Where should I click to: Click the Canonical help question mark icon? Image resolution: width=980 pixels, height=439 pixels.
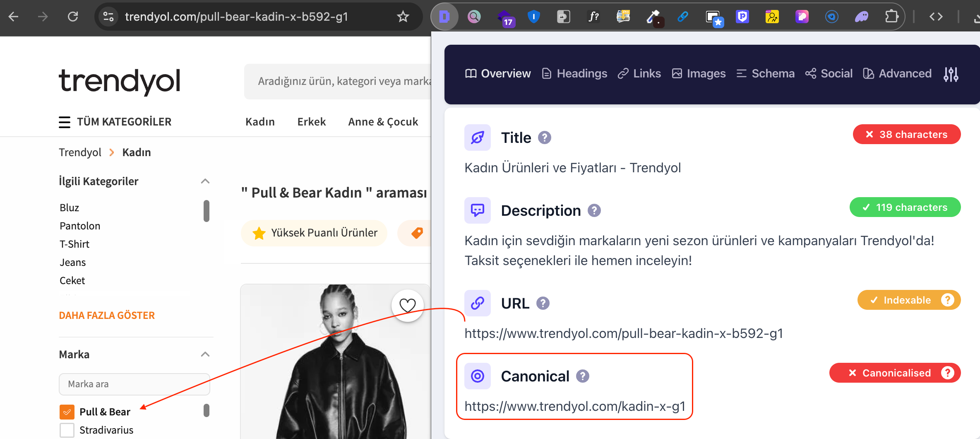click(x=583, y=376)
